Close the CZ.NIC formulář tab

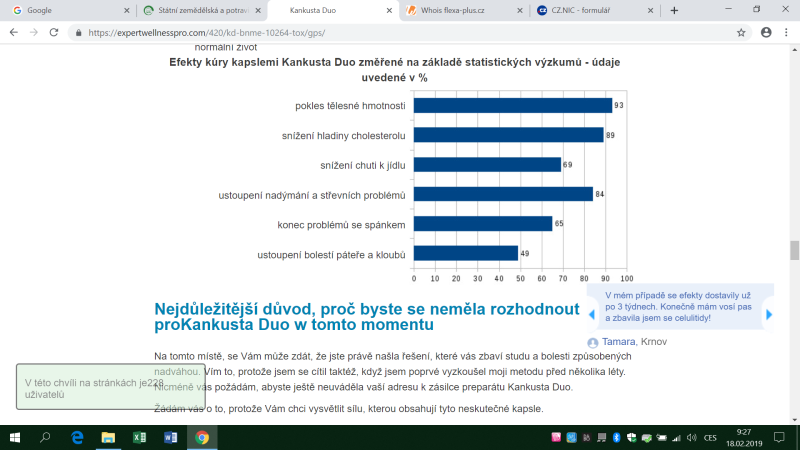[x=650, y=10]
